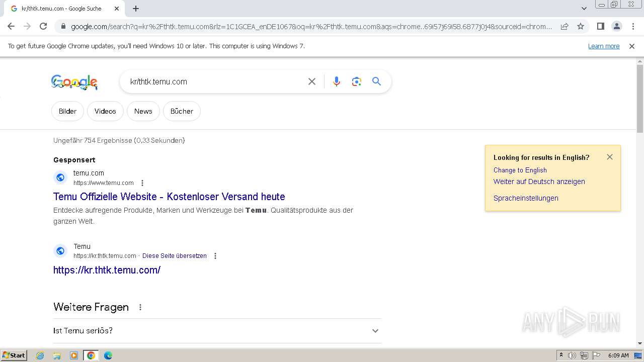This screenshot has height=362, width=644.
Task: Click the address bar URL
Action: point(311,27)
